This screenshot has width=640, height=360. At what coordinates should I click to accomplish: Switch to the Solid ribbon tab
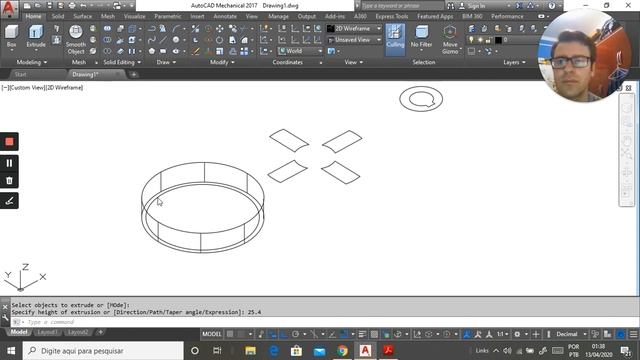[x=58, y=16]
